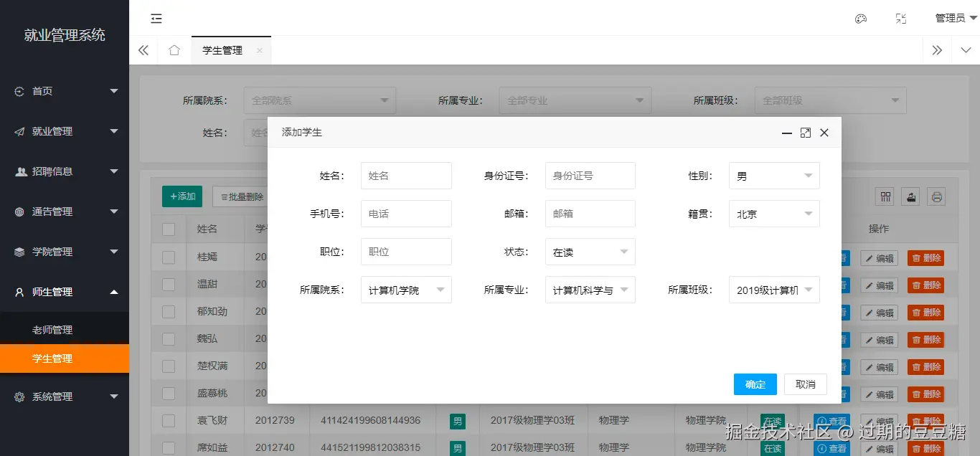Click the 邮箱 input field
The width and height of the screenshot is (980, 456).
(x=590, y=214)
